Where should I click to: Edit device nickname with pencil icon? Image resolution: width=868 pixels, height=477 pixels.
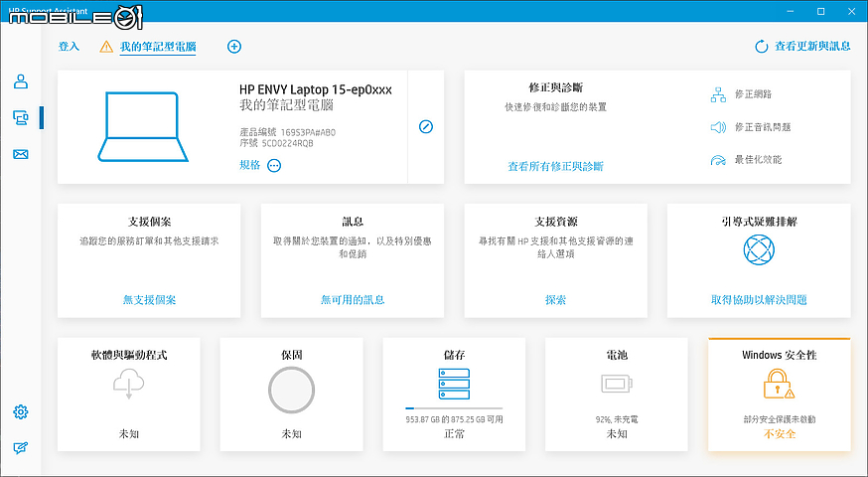coord(426,127)
